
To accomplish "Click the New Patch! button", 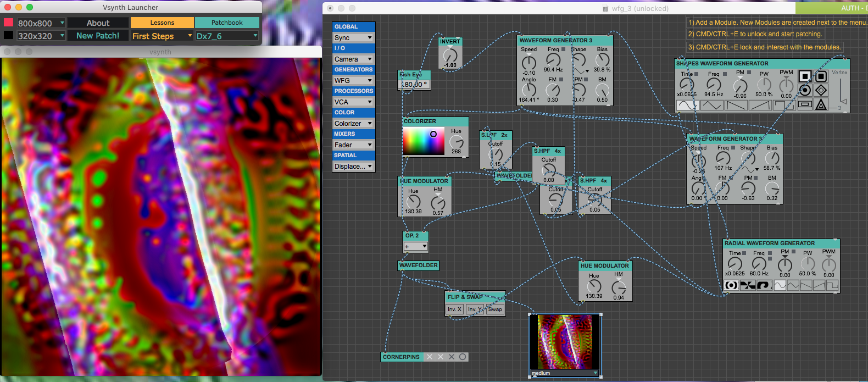I will click(x=98, y=36).
